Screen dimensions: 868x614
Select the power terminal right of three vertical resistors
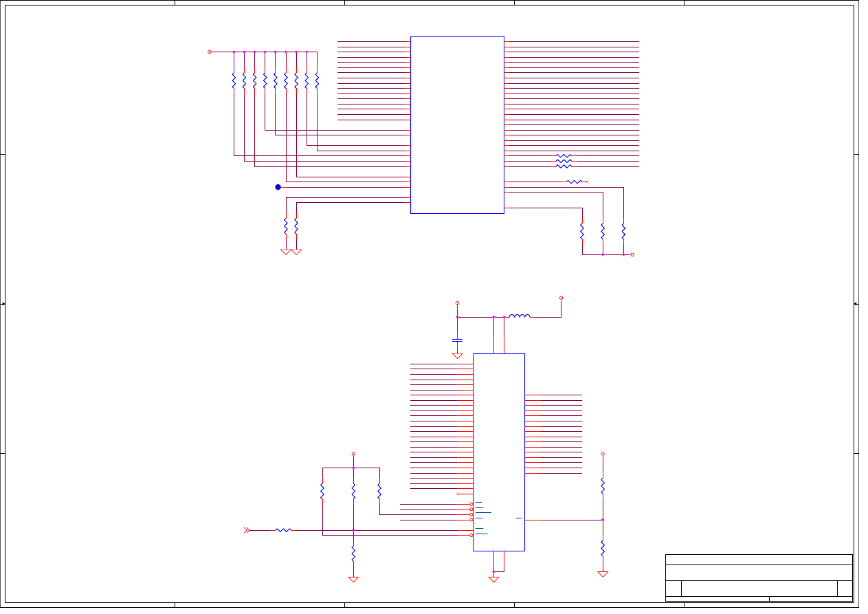click(632, 254)
